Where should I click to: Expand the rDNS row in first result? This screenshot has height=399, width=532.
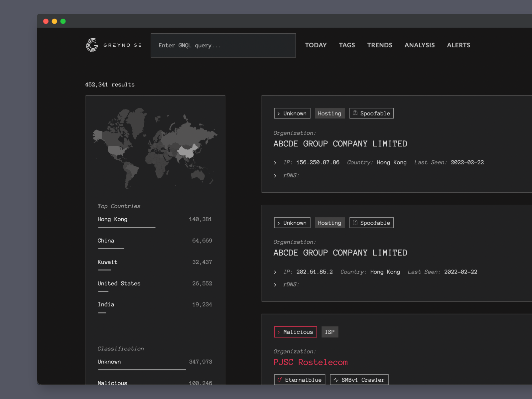[x=275, y=176]
